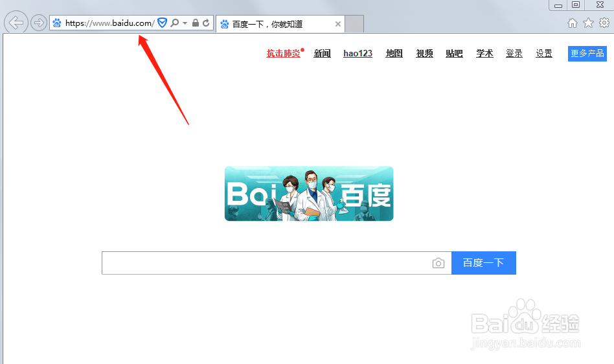Click the padlock security icon
Screen dimensions: 614x364
(196, 23)
